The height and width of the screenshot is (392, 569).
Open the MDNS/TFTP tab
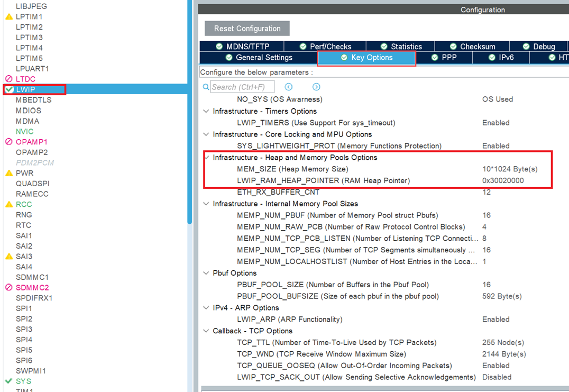click(242, 47)
